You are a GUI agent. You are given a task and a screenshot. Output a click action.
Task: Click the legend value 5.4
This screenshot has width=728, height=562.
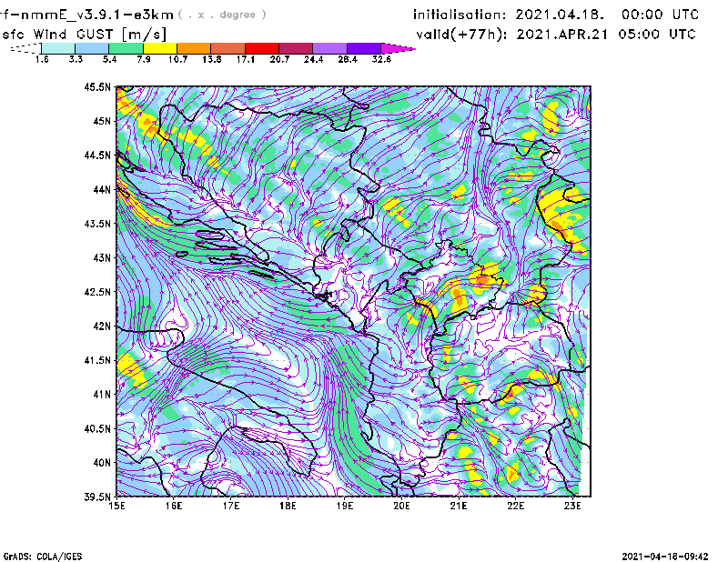[109, 59]
